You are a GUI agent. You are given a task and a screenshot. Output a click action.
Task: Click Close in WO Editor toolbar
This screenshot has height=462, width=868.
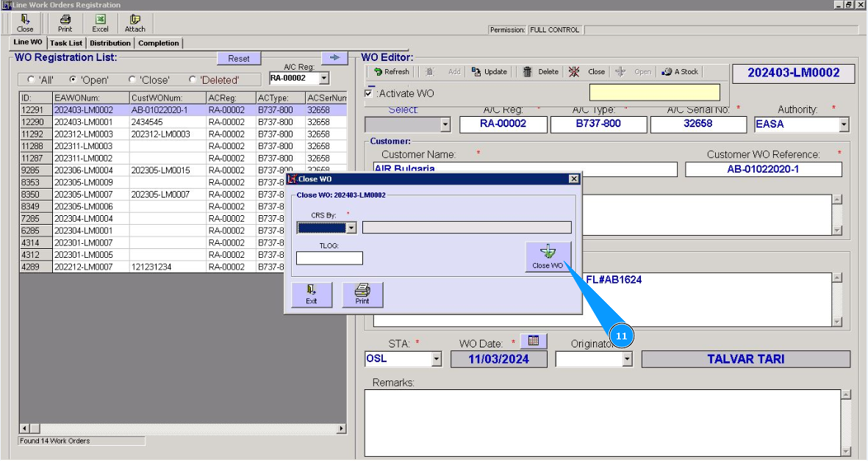pos(587,71)
